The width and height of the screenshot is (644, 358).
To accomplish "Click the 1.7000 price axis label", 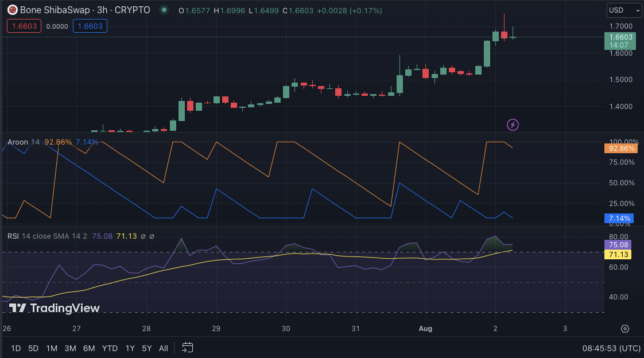I will coord(620,26).
